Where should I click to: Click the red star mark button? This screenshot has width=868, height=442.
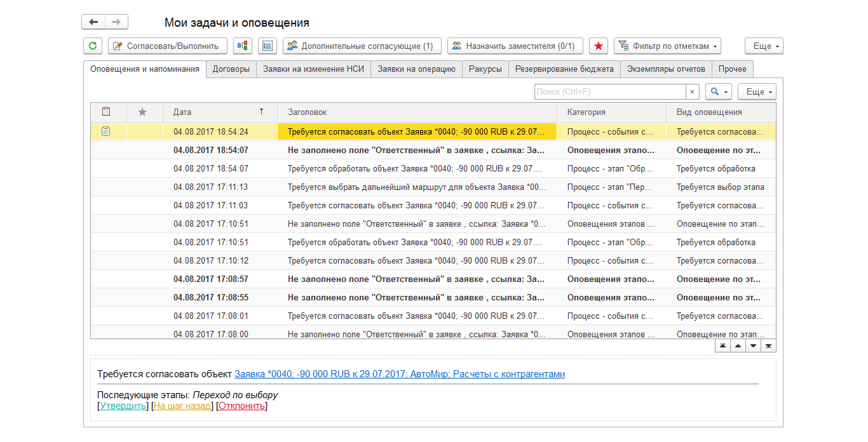pos(599,46)
